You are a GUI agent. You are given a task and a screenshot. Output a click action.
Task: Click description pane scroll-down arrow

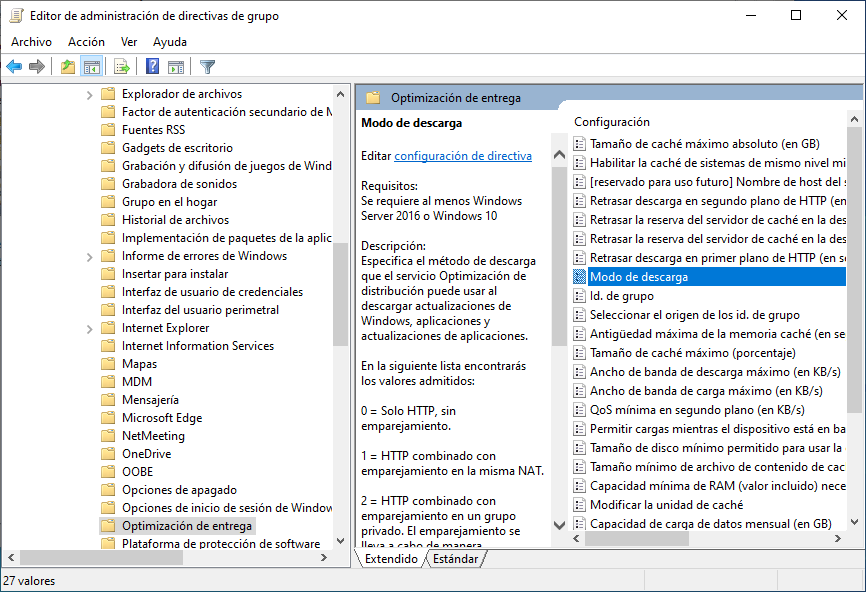[559, 525]
